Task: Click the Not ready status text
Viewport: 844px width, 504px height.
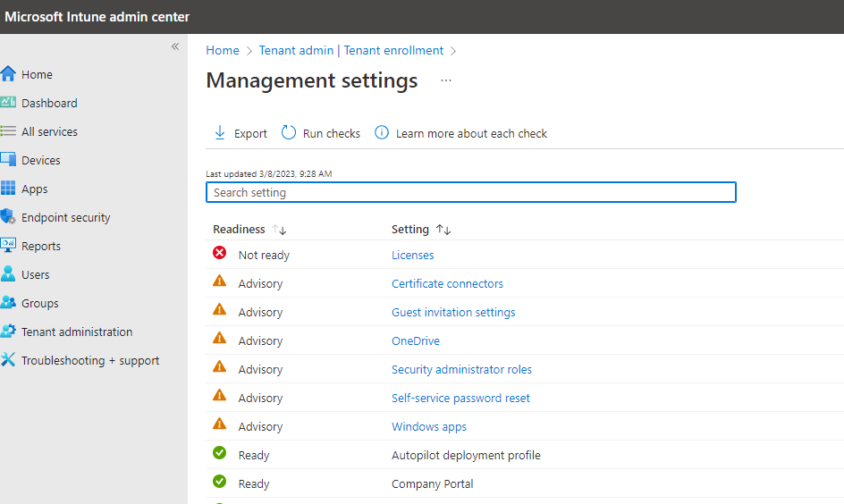Action: click(x=264, y=256)
